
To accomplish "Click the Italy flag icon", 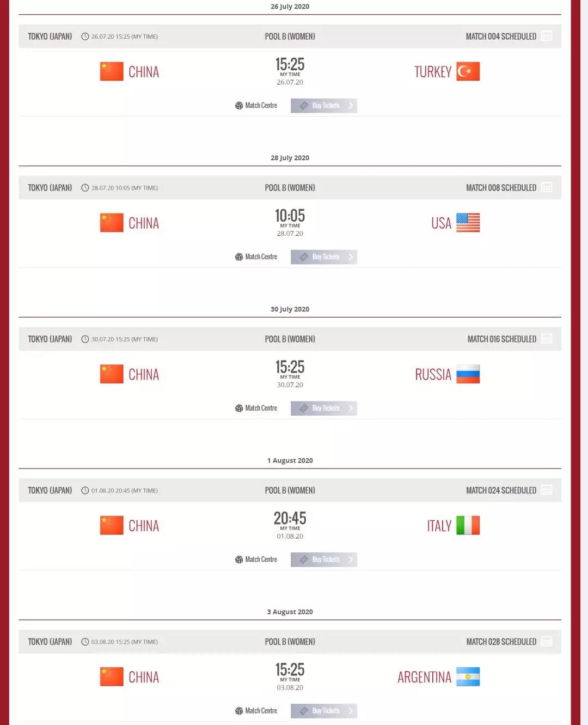I will [468, 526].
